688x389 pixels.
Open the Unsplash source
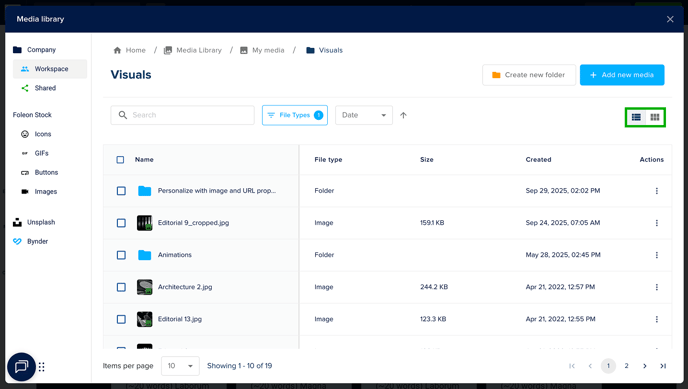pos(34,222)
